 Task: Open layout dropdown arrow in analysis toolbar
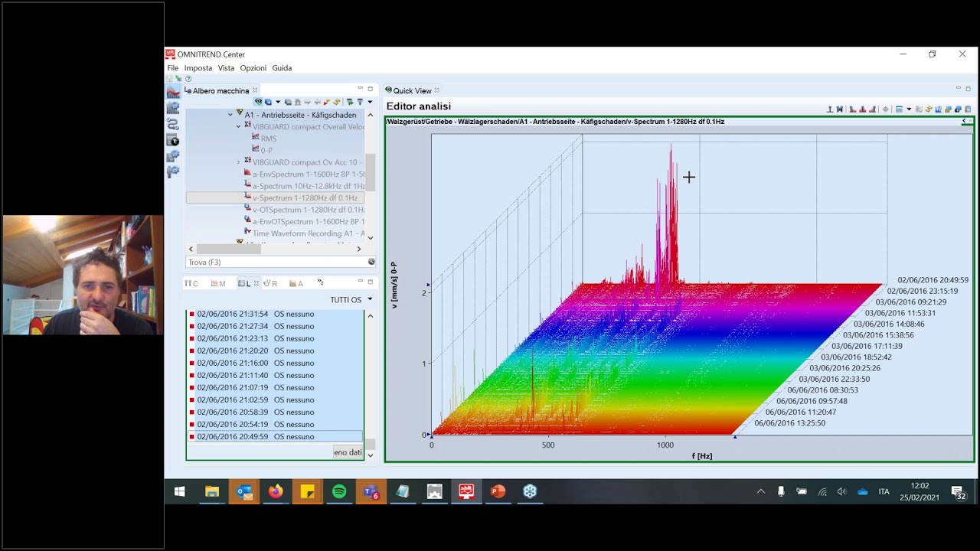click(909, 109)
